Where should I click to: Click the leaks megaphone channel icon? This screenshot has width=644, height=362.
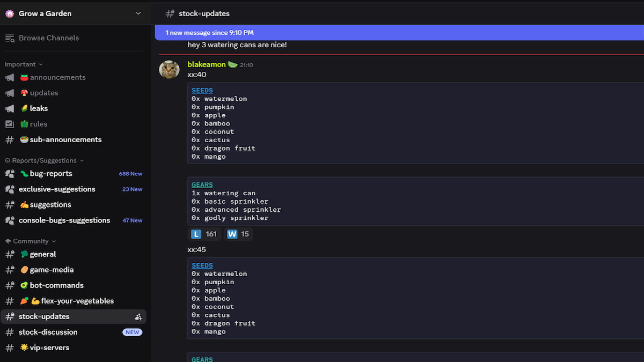click(x=10, y=108)
